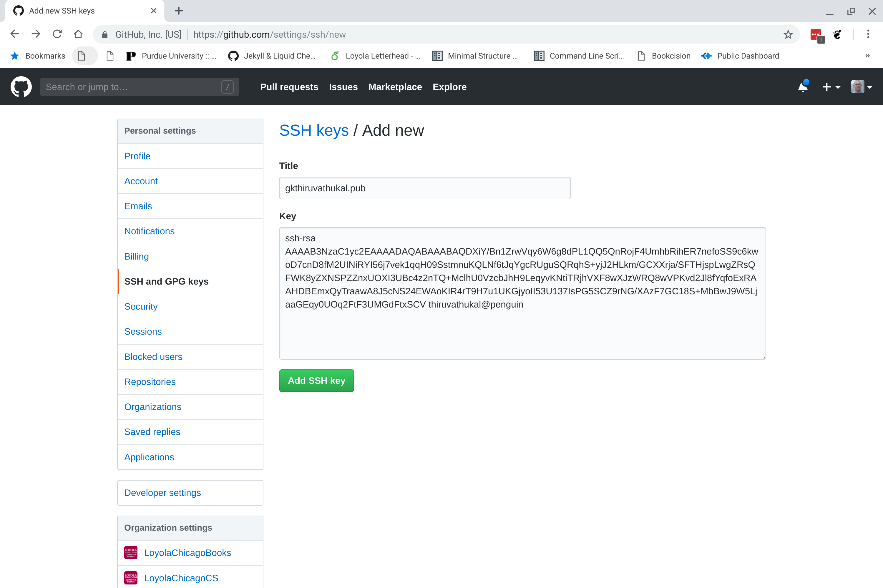Click the user profile avatar icon
This screenshot has height=588, width=883.
[x=857, y=87]
